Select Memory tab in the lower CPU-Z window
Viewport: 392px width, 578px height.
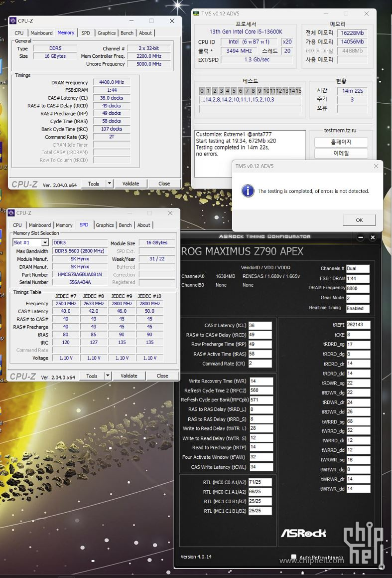coord(64,225)
